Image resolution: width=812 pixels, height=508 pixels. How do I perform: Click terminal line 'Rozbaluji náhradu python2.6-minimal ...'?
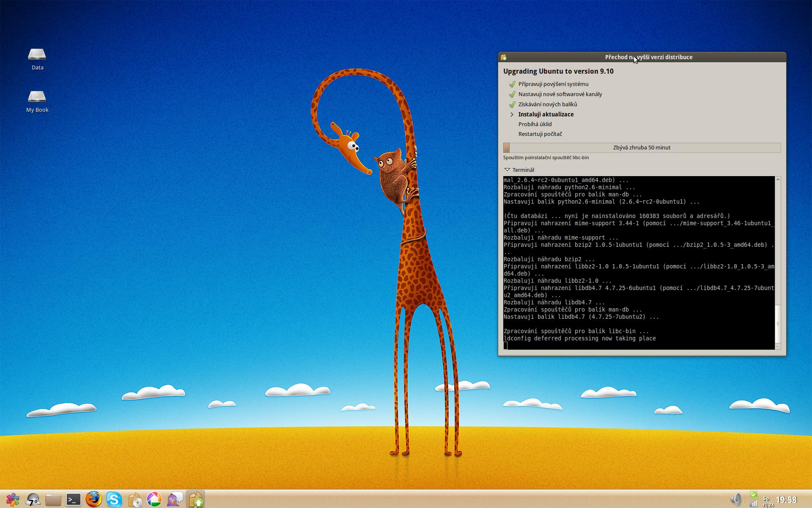(570, 187)
